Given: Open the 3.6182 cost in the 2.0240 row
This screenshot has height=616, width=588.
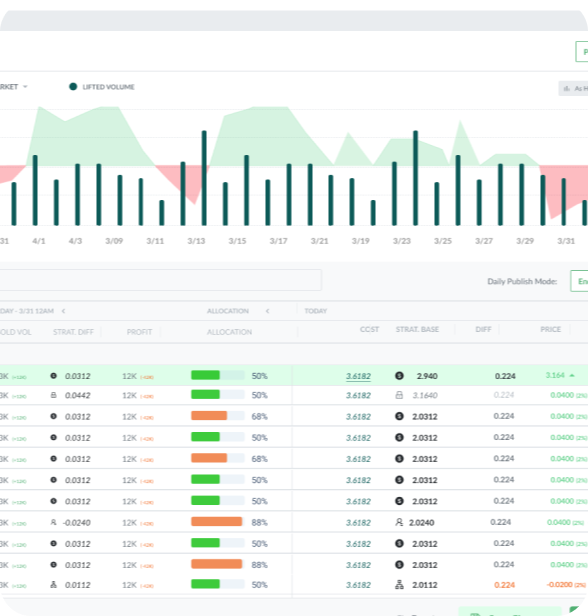Looking at the screenshot, I should point(358,523).
